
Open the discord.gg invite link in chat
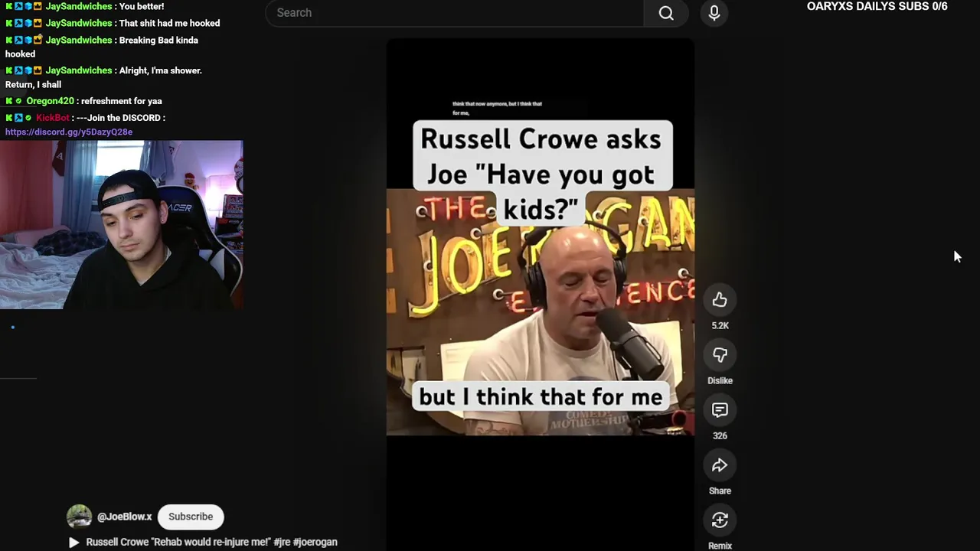(x=69, y=132)
